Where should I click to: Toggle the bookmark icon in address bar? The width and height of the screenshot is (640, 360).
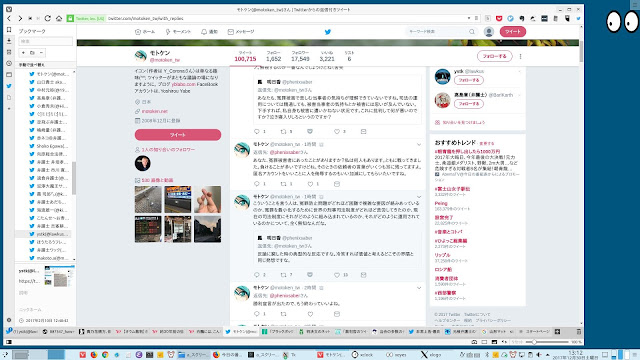[476, 18]
